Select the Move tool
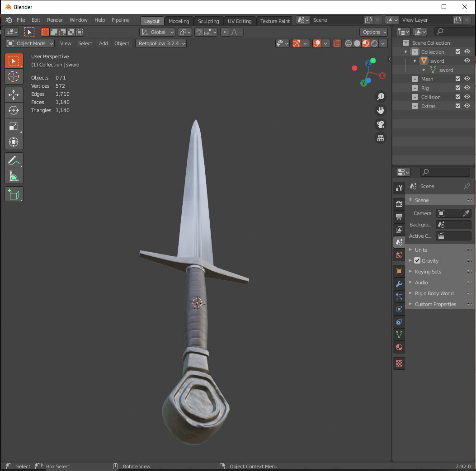The width and height of the screenshot is (476, 471). pos(14,94)
